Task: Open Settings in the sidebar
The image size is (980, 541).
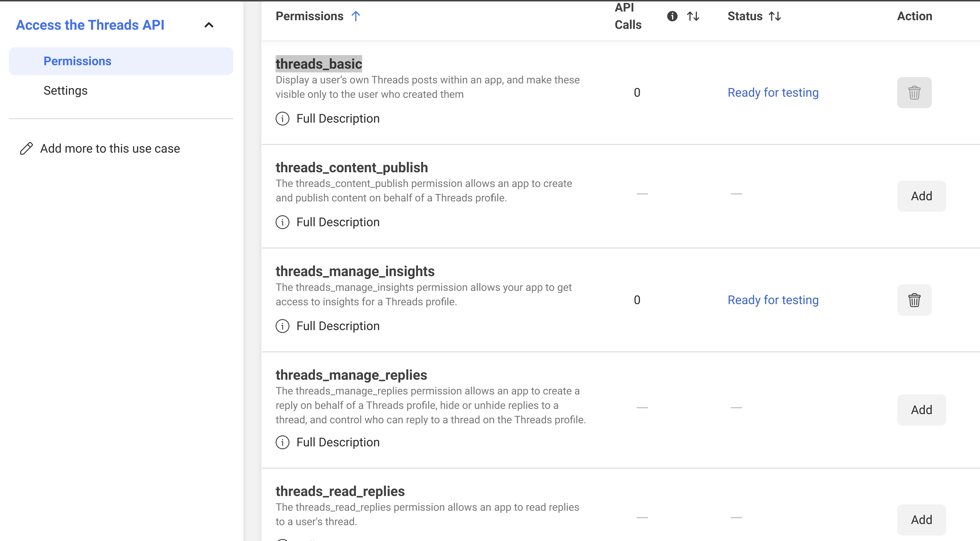Action: click(x=66, y=91)
